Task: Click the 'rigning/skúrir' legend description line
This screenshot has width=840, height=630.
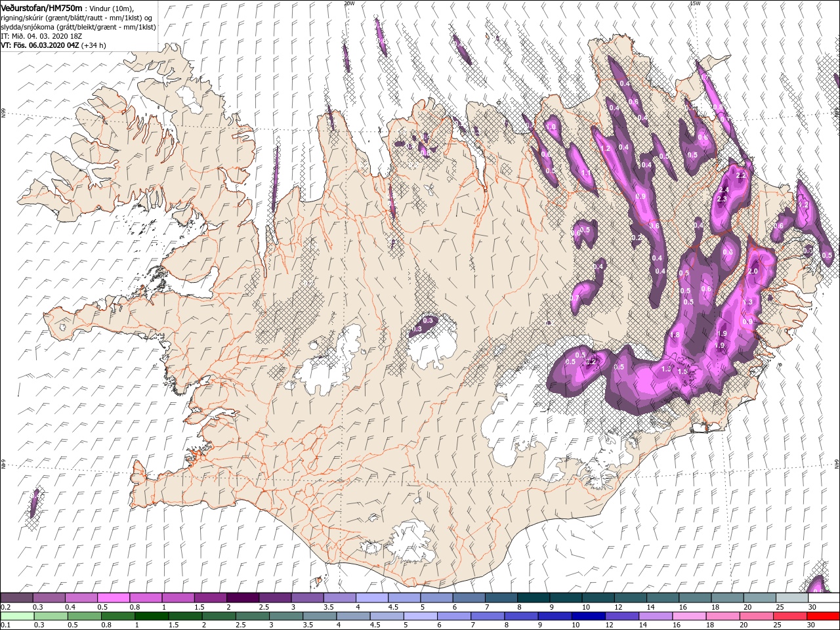Action: pos(76,18)
